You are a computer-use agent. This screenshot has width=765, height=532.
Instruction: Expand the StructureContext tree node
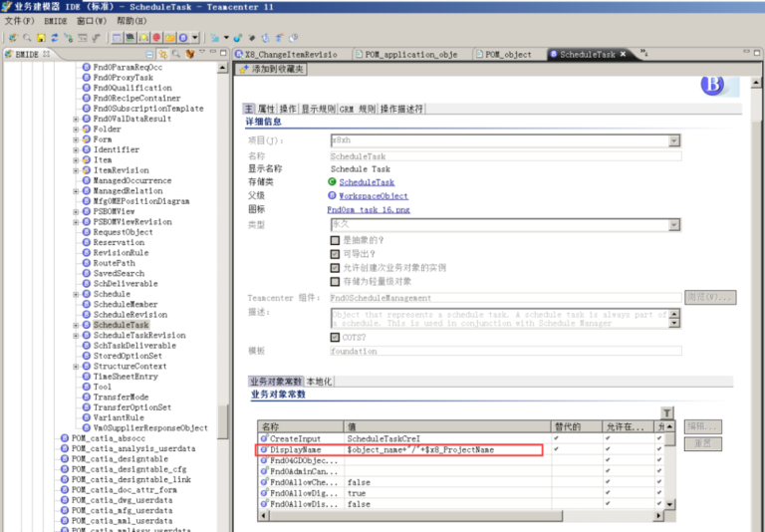coord(76,366)
